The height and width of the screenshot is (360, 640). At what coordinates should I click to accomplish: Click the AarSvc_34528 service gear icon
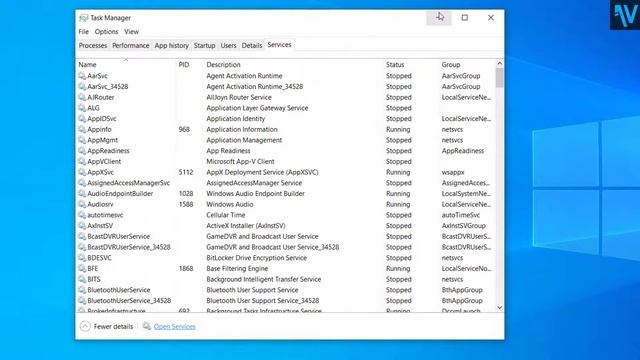(82, 87)
